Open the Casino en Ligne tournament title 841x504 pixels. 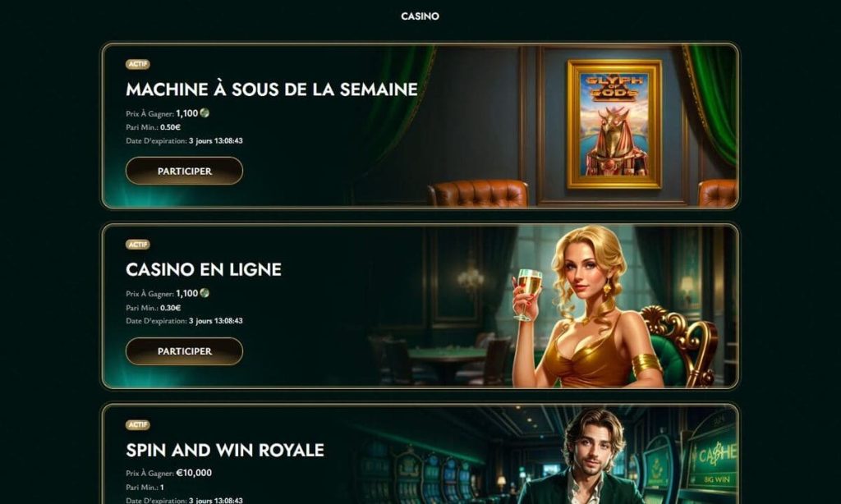pyautogui.click(x=204, y=269)
